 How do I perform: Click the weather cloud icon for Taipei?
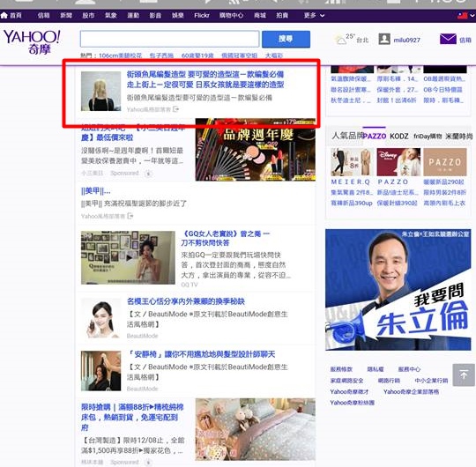(341, 40)
